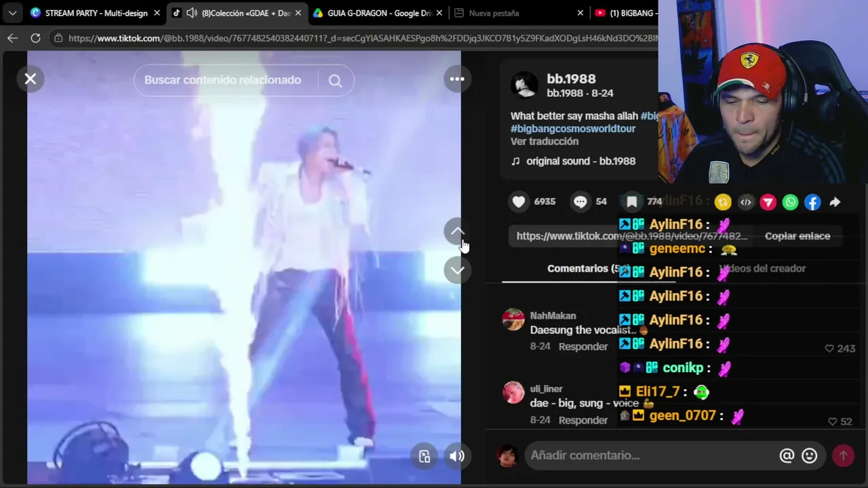Open comments via speech bubble icon

[x=580, y=201]
